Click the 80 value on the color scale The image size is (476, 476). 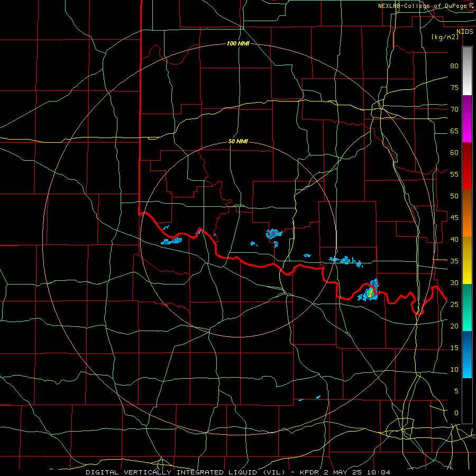point(454,66)
